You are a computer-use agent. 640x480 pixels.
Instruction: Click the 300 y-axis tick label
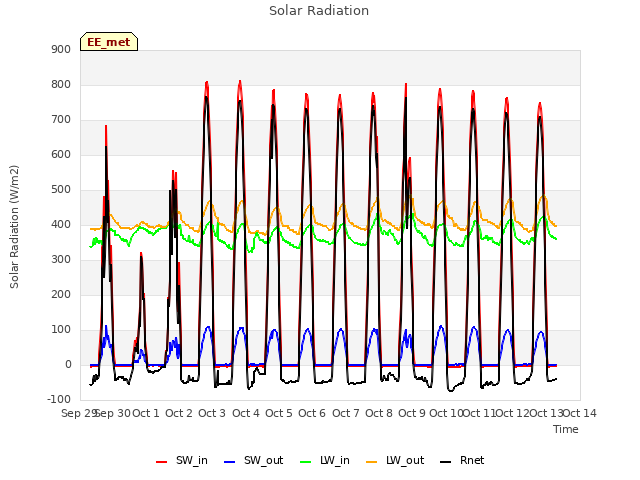[61, 260]
